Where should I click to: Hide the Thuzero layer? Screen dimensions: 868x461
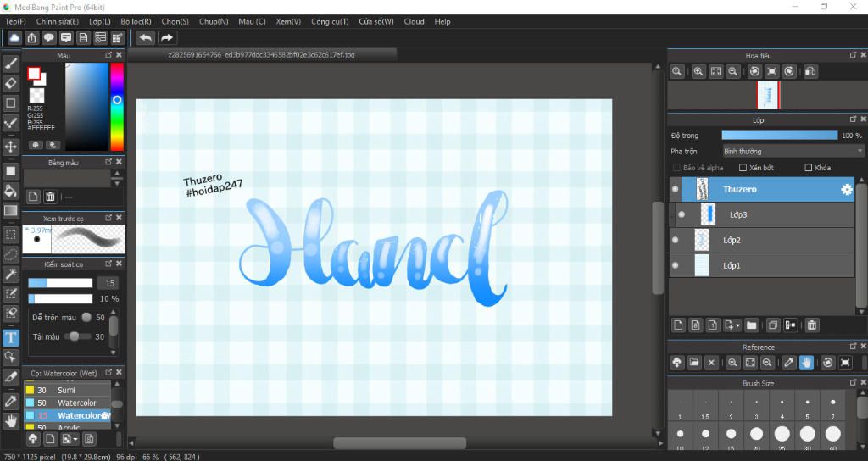pyautogui.click(x=676, y=189)
